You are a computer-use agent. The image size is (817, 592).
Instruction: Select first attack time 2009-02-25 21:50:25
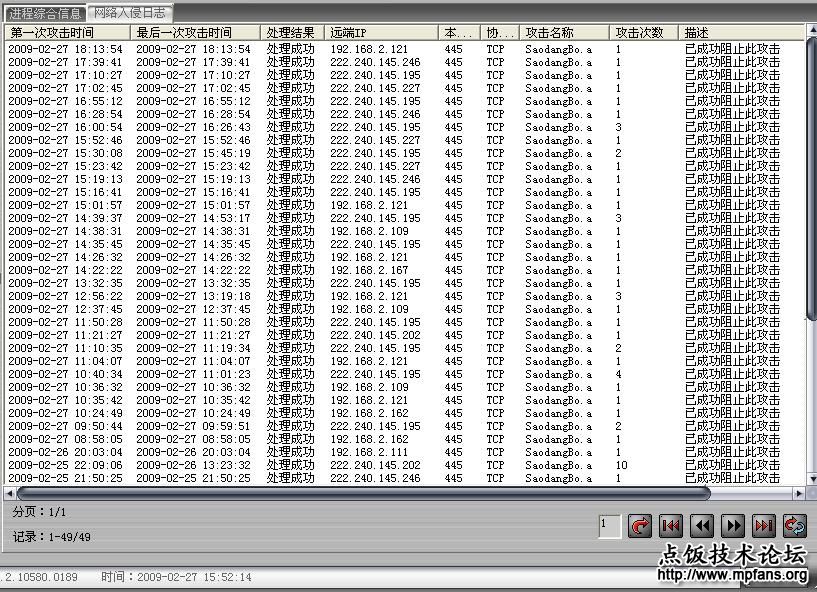66,478
